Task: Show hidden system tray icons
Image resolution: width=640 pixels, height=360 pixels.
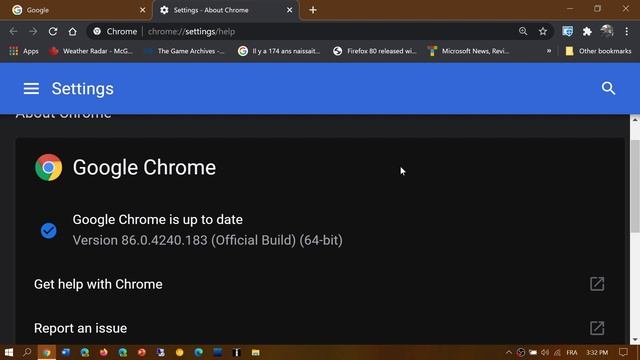Action: [509, 352]
